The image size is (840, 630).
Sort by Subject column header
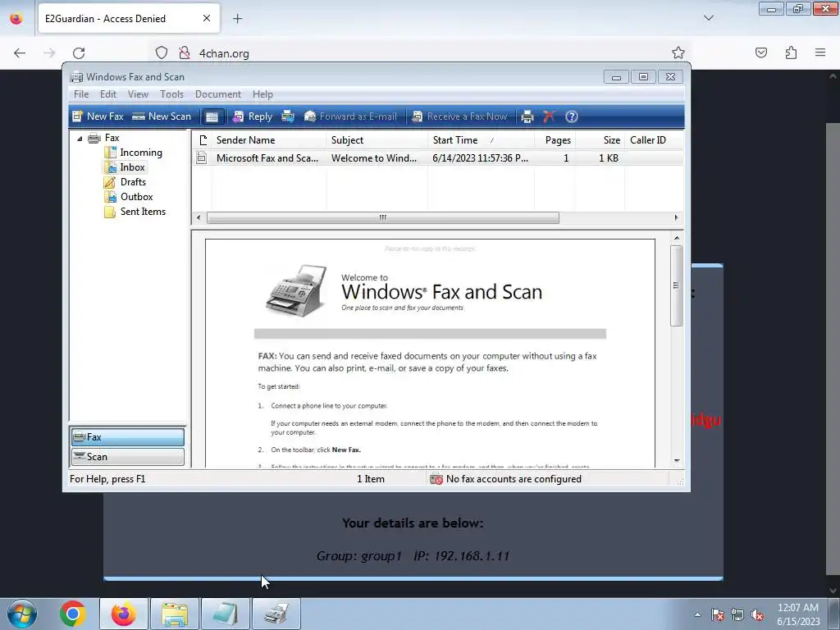pos(377,140)
